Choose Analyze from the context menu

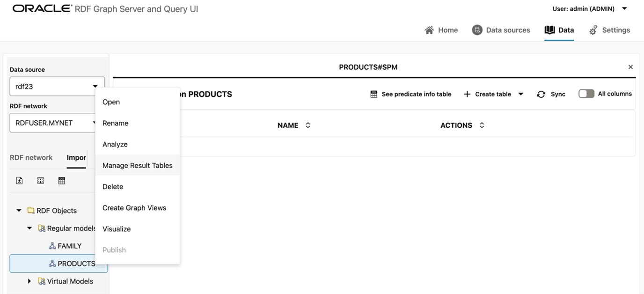coord(115,144)
